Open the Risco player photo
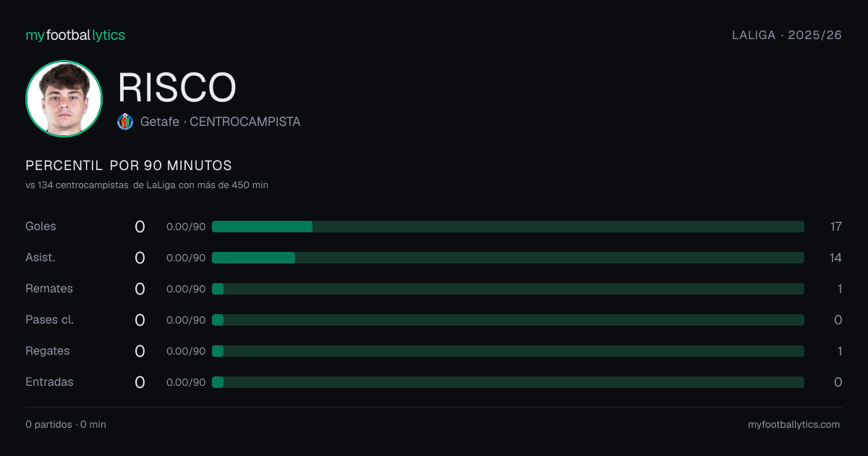This screenshot has width=868, height=456. pos(64,98)
